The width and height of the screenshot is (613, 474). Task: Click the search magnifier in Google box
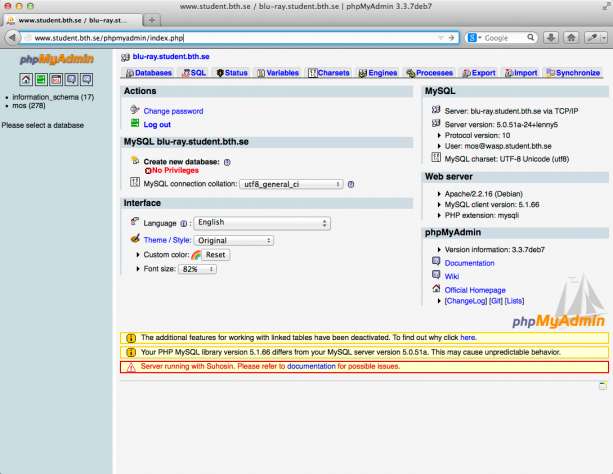531,38
